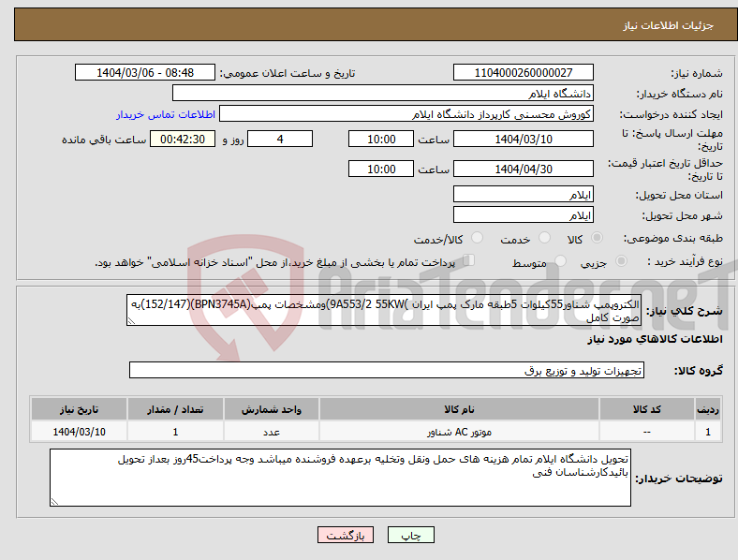This screenshot has width=738, height=560.
Task: Click resize handle of شرح کلی نیاز textarea
Action: coord(131,321)
